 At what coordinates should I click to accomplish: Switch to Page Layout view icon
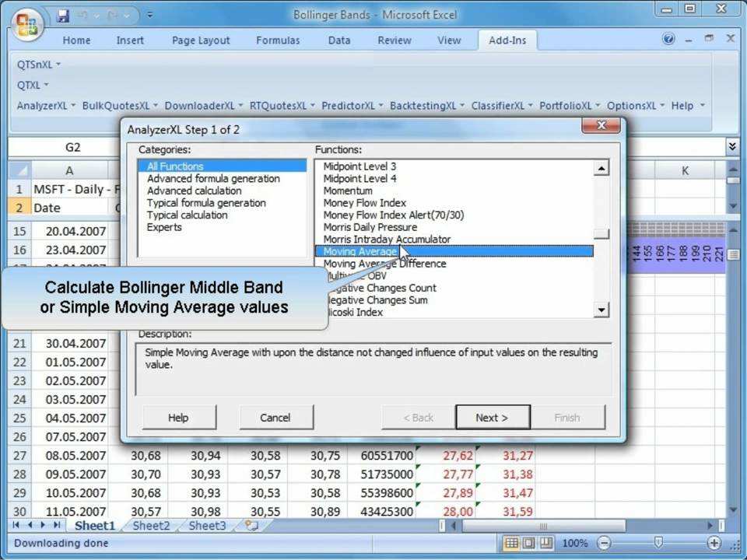(x=528, y=543)
